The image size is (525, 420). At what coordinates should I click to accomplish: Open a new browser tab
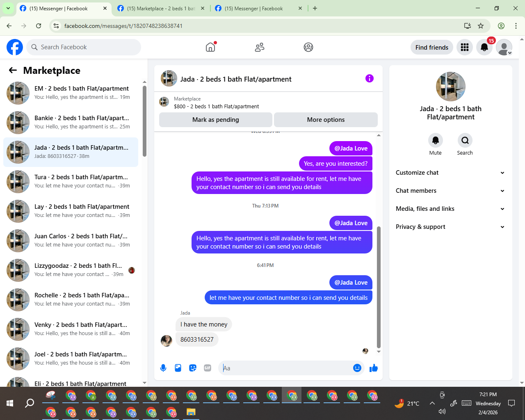pyautogui.click(x=315, y=8)
